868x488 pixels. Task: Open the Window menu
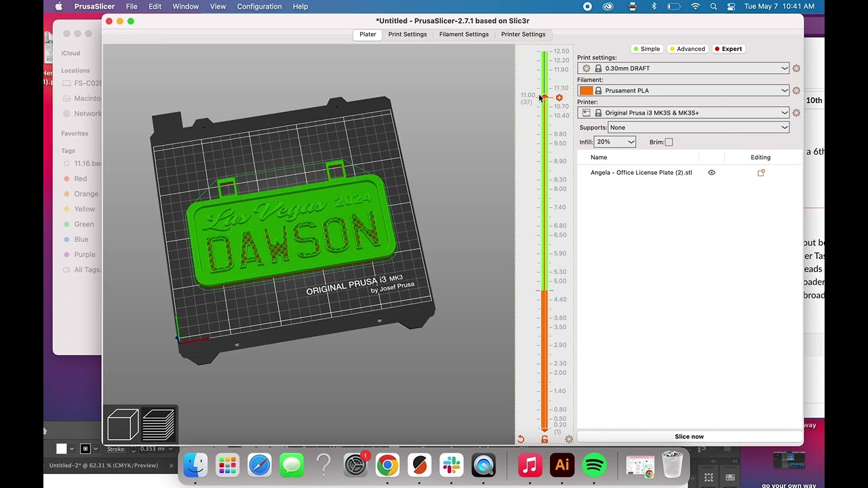point(185,6)
